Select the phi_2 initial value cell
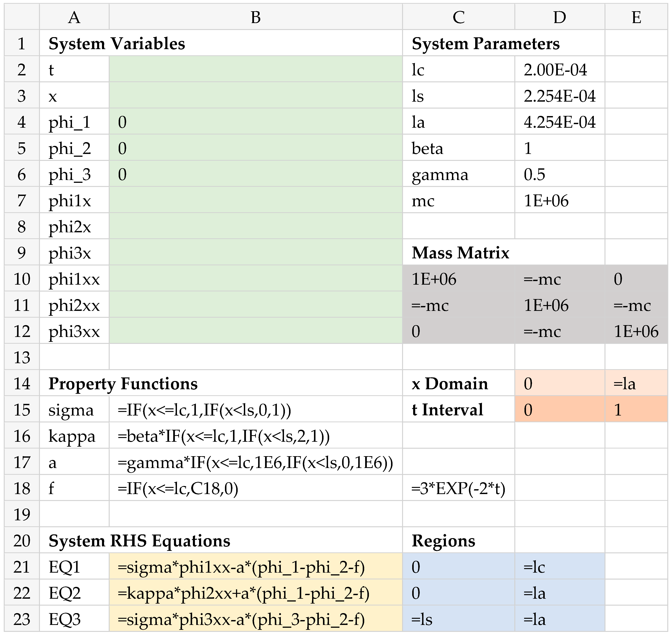 pos(255,148)
